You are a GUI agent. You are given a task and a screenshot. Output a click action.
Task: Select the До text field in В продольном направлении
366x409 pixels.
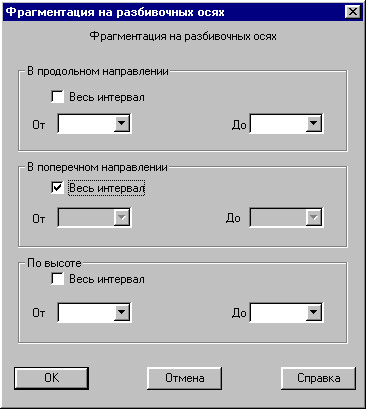[278, 124]
